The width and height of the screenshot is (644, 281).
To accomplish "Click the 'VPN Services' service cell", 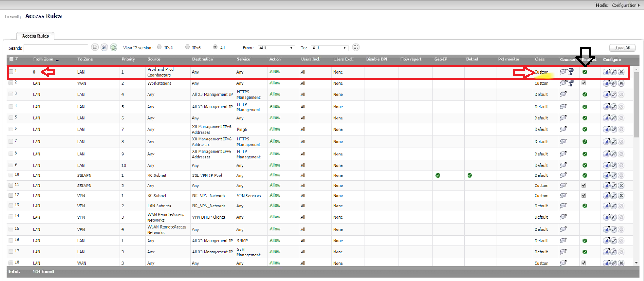I will point(249,196).
